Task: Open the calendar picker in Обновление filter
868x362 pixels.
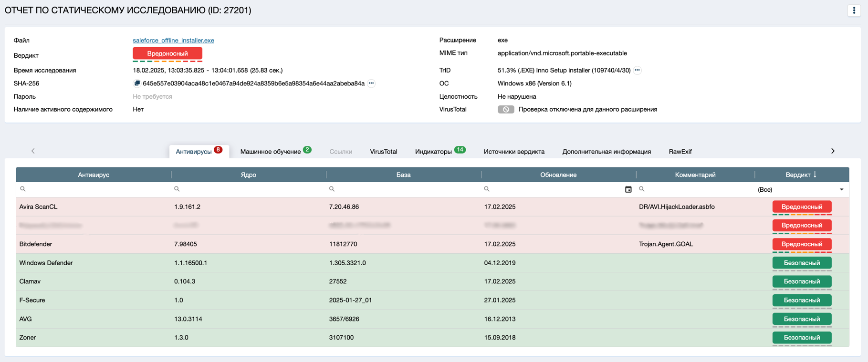Action: point(628,189)
